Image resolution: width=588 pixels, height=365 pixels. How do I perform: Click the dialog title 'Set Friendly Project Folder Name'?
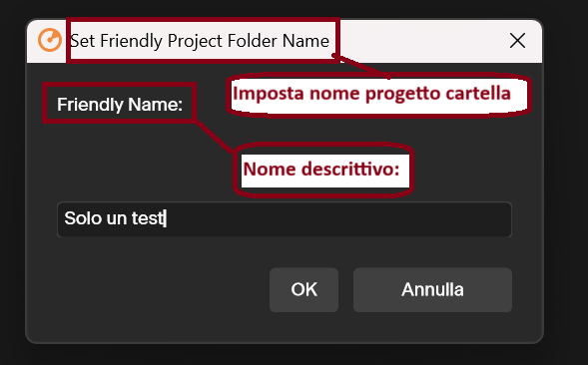(x=200, y=41)
